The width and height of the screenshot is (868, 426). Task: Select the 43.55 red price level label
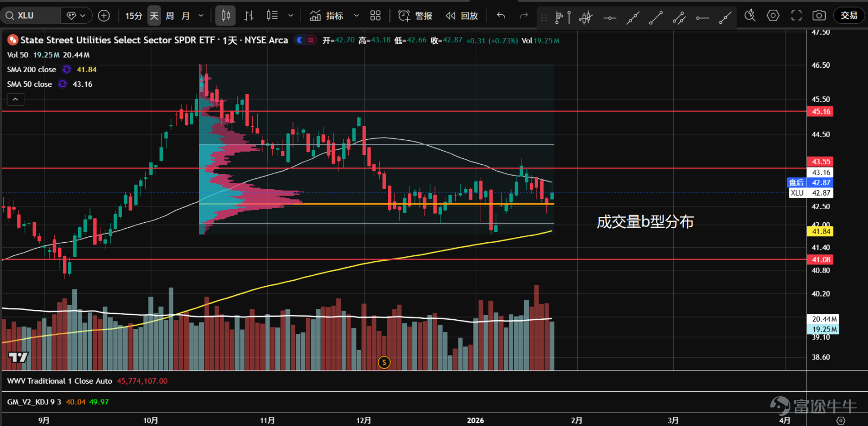821,162
